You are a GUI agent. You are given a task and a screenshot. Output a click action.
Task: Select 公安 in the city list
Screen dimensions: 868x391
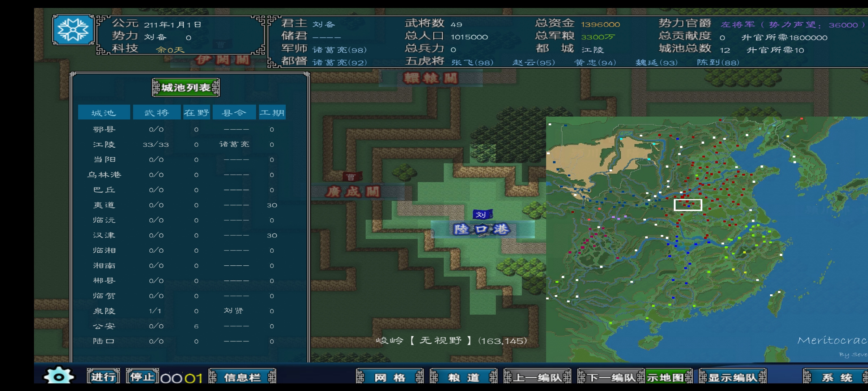point(104,326)
